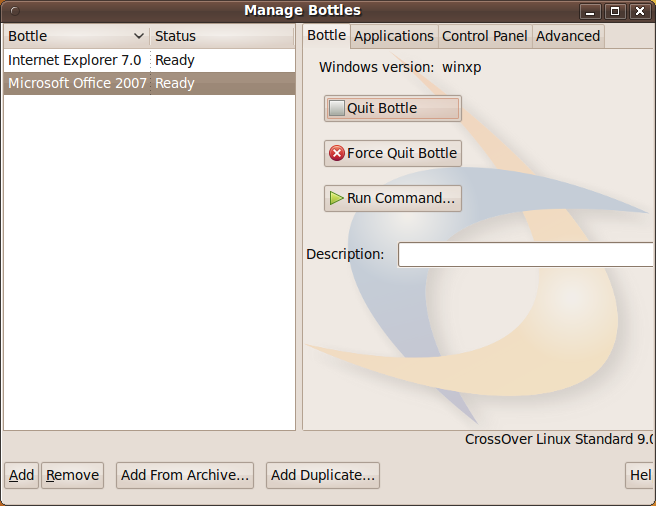Open the Applications tab

pyautogui.click(x=394, y=36)
